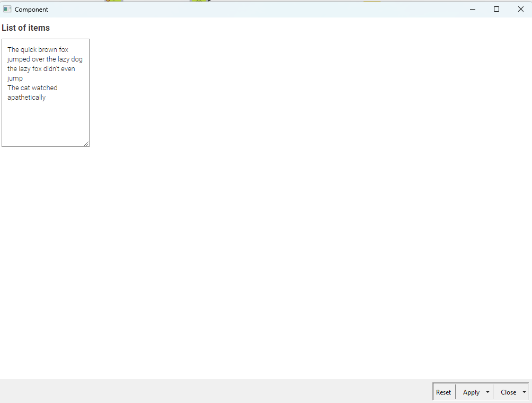Click the "List of items" heading
Image resolution: width=532 pixels, height=403 pixels.
[x=26, y=28]
